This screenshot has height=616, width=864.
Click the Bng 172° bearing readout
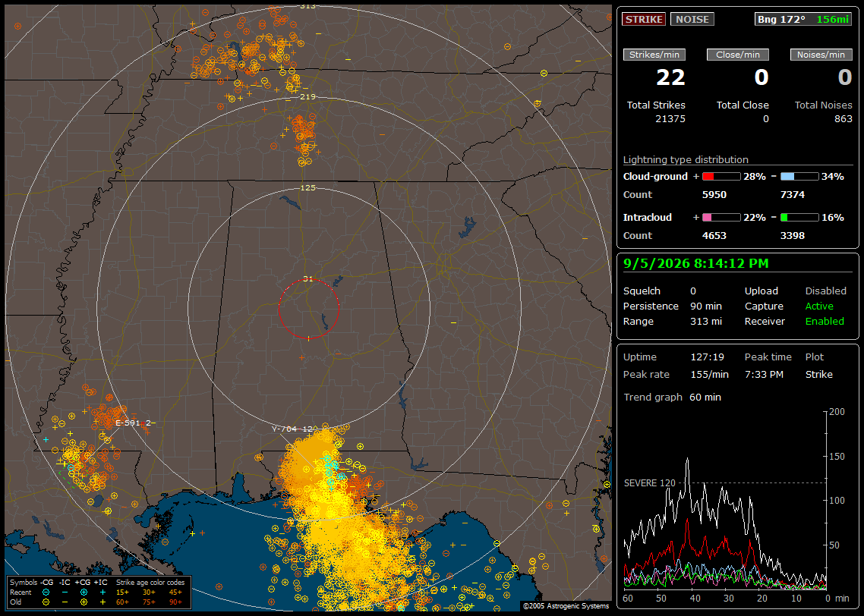[x=780, y=19]
